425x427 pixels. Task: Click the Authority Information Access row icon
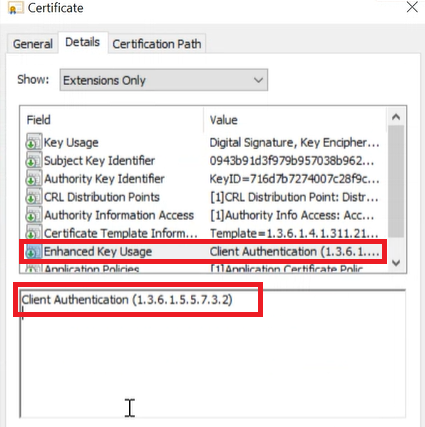click(x=34, y=214)
